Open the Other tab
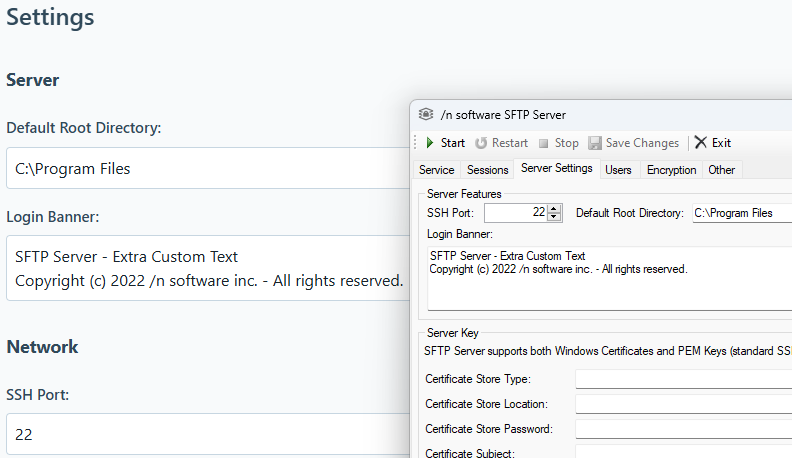The width and height of the screenshot is (792, 458). (x=721, y=170)
